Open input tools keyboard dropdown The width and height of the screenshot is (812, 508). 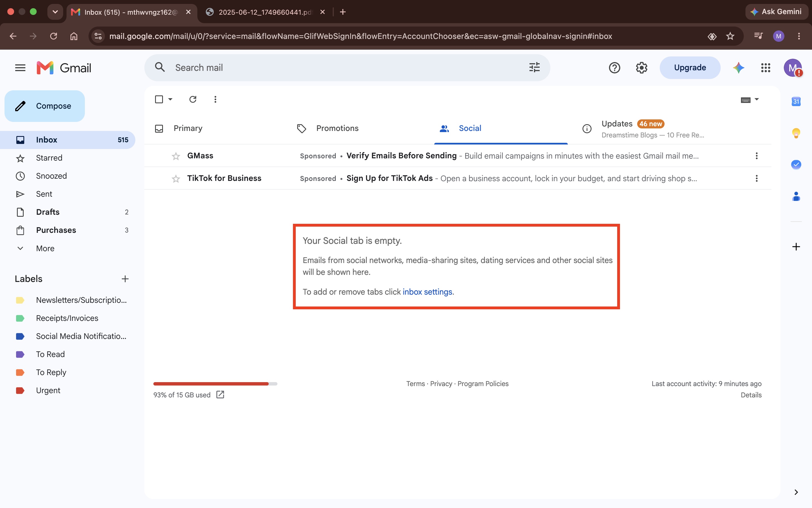coord(750,100)
